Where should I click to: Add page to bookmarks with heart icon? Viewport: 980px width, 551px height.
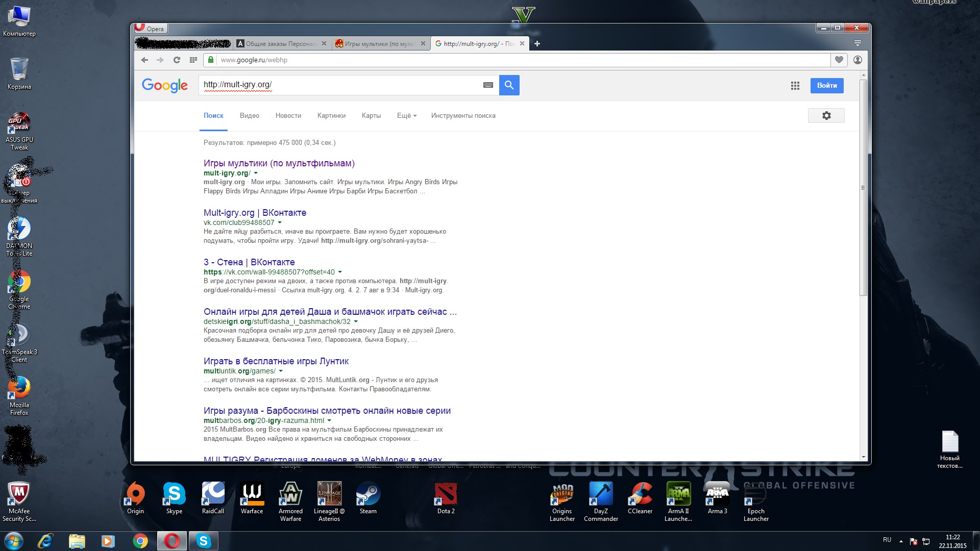pos(839,60)
